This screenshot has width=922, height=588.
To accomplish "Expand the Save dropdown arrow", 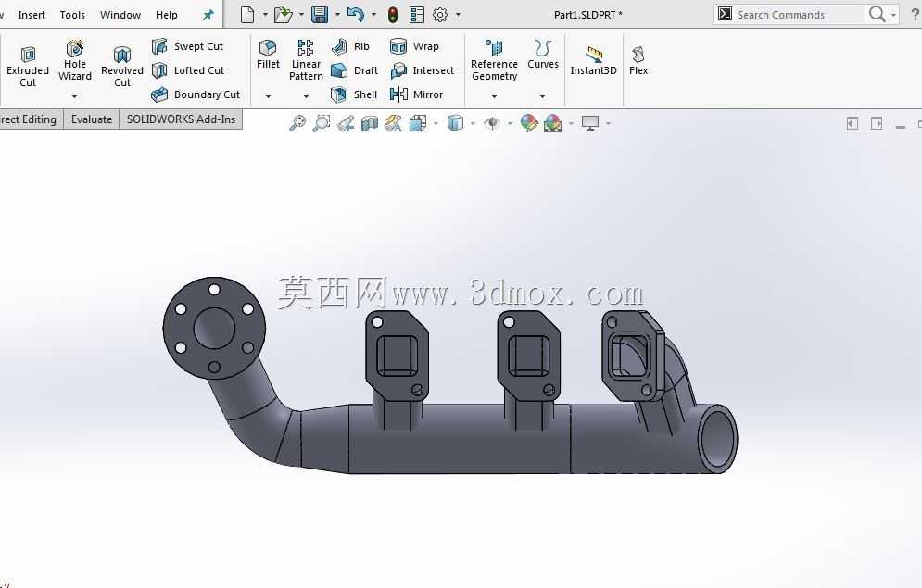I will point(337,15).
